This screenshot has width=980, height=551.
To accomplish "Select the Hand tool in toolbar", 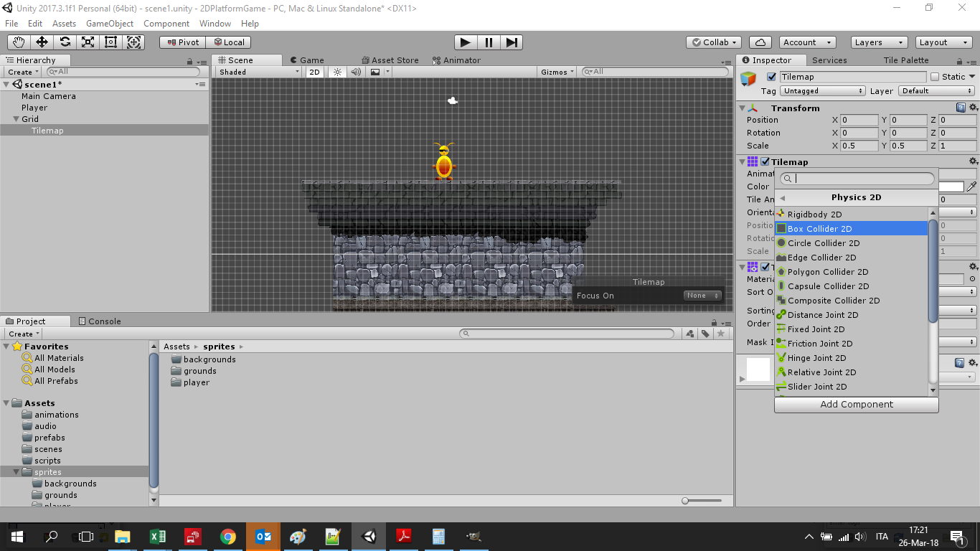I will [x=19, y=42].
